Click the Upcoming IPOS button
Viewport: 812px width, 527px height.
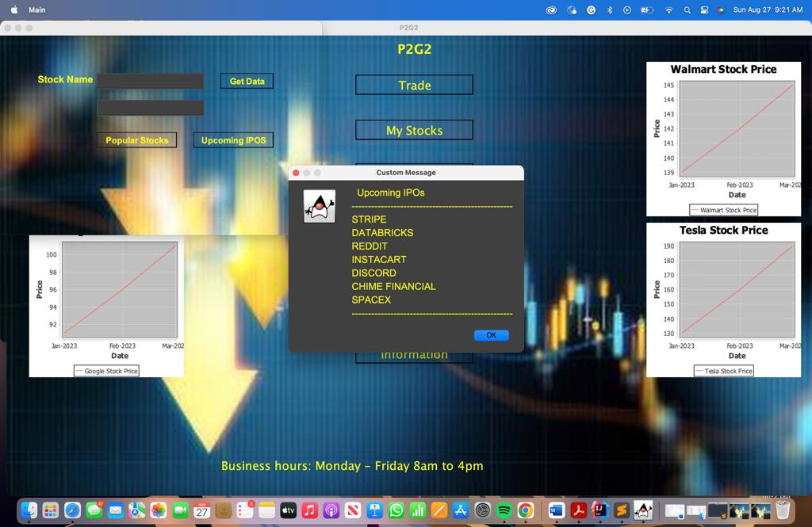point(234,140)
